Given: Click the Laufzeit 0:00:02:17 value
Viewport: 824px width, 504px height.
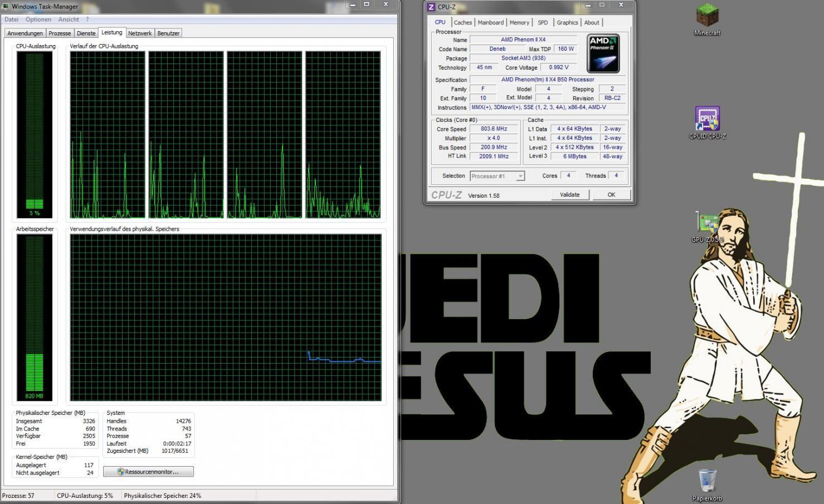Looking at the screenshot, I should coord(177,444).
